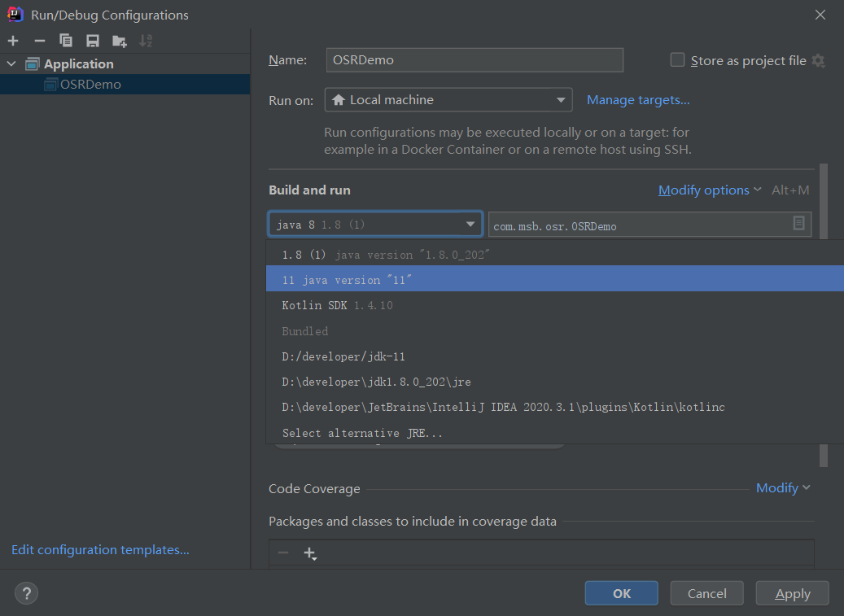Viewport: 844px width, 616px height.
Task: Toggle the java 8 JRE dropdown arrow
Action: click(x=470, y=224)
